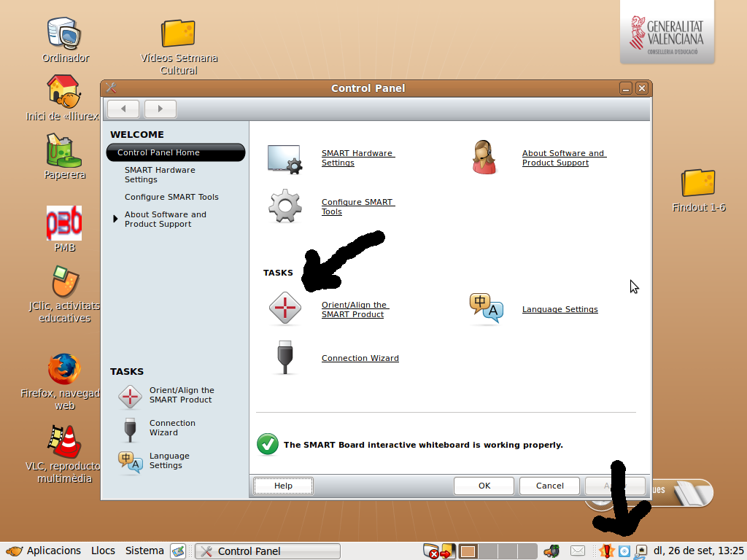This screenshot has width=747, height=560.
Task: Open the Llocs menu
Action: pyautogui.click(x=103, y=551)
